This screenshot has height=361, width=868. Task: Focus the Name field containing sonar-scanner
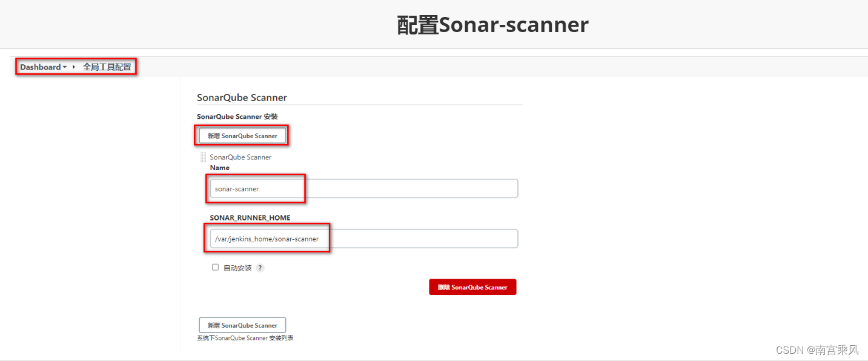coord(363,188)
